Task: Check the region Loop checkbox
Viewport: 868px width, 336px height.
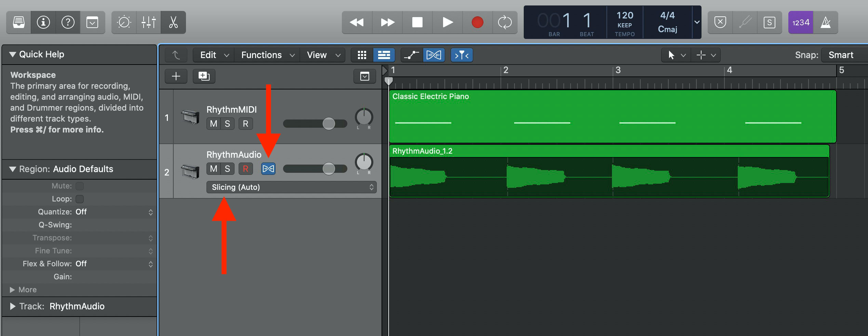Action: [80, 199]
